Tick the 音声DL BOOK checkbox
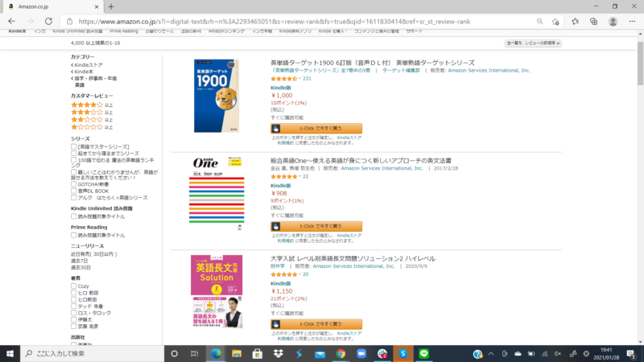644x362 pixels. [73, 191]
